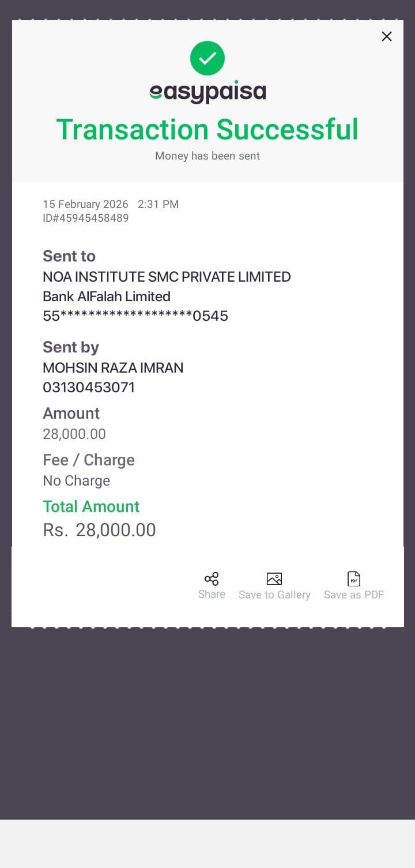This screenshot has width=415, height=868.
Task: Tap the "No Charge" fee value
Action: [x=76, y=481]
